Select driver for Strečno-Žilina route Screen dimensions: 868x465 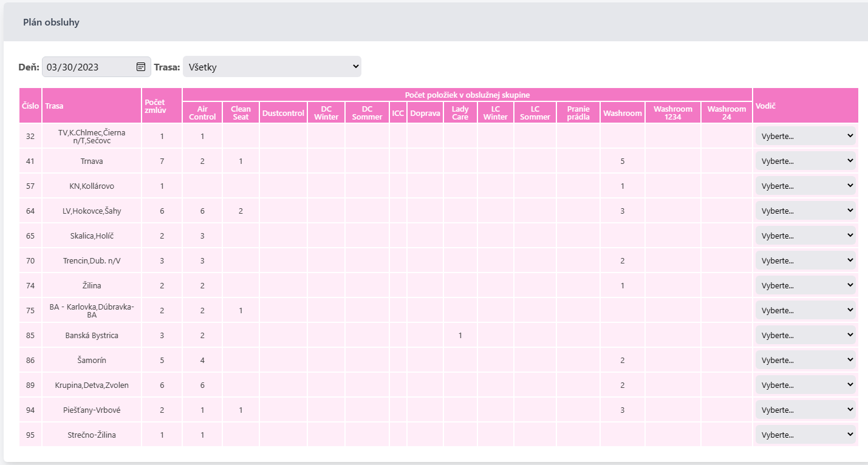[x=805, y=435]
